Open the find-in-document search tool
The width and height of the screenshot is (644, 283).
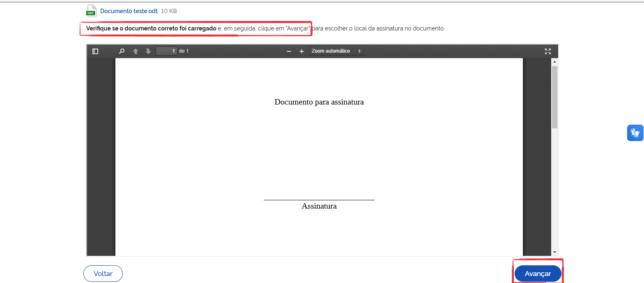(x=122, y=51)
